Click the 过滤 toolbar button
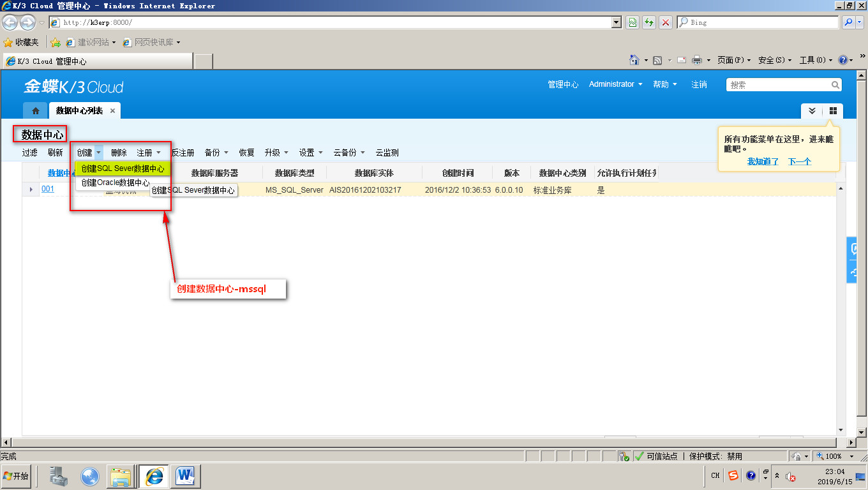The image size is (868, 490). click(30, 153)
